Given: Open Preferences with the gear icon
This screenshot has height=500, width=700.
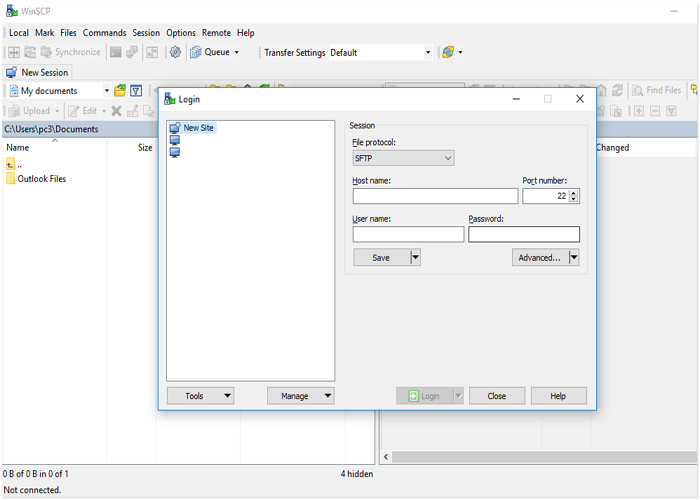Looking at the screenshot, I should pos(175,52).
